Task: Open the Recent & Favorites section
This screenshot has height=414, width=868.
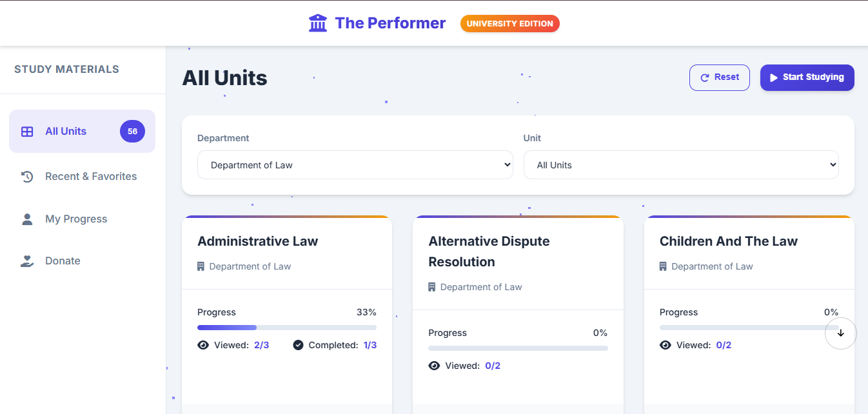Action: pos(90,177)
